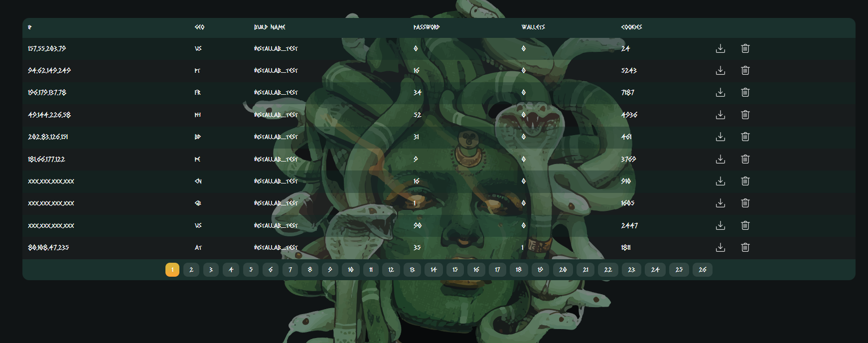Go to page 2 of logs

point(191,270)
